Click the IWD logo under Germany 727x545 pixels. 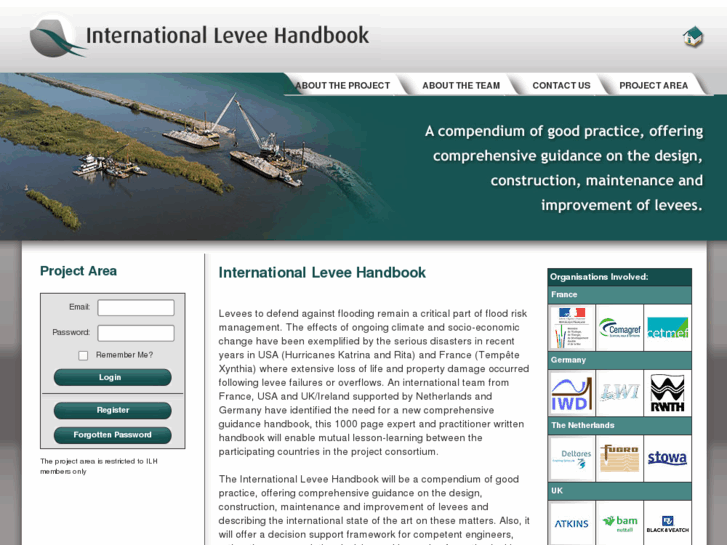[x=571, y=393]
